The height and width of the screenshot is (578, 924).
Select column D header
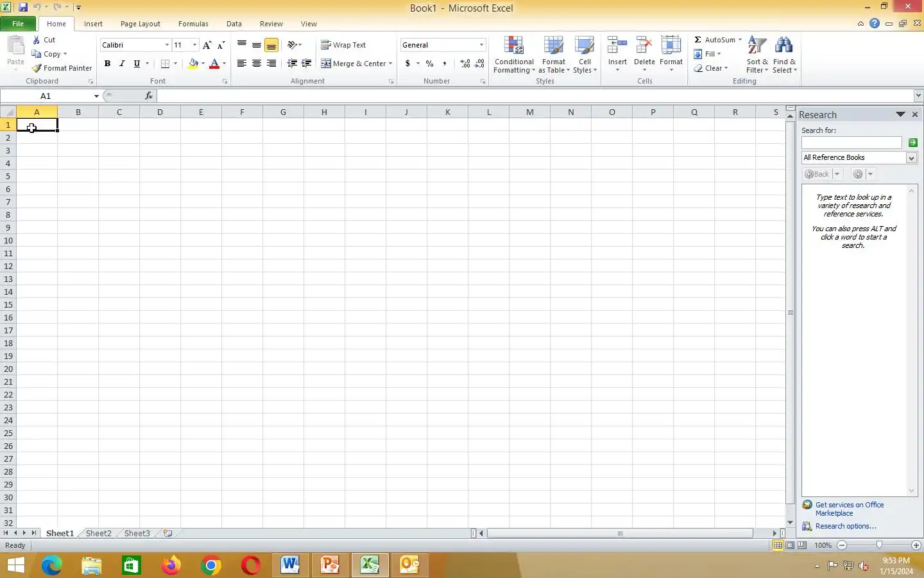point(160,112)
